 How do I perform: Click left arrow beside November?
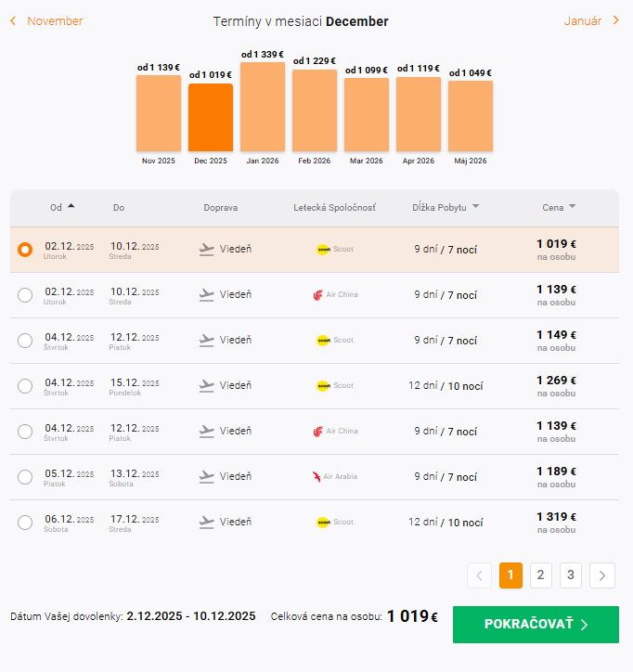pos(13,20)
